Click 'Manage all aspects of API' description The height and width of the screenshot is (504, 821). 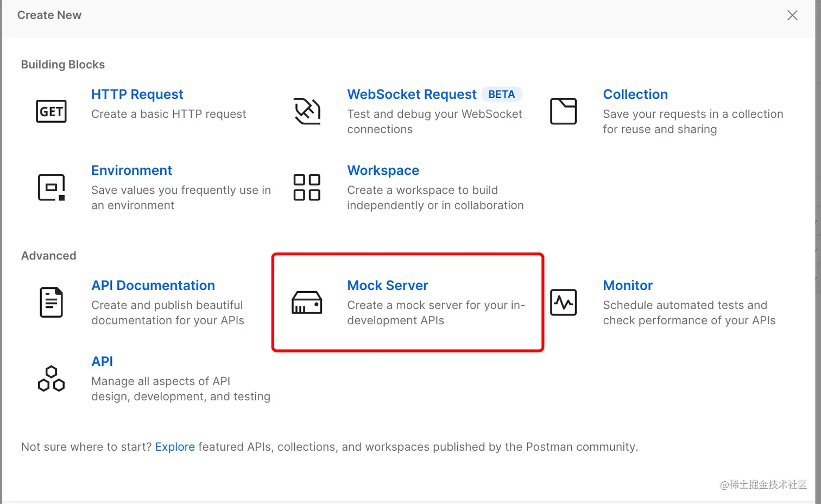(x=181, y=389)
